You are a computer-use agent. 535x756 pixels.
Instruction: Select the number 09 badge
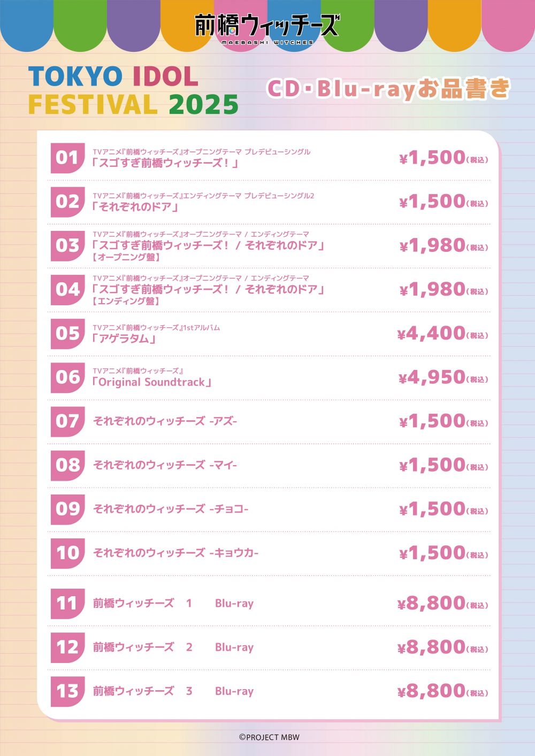67,509
